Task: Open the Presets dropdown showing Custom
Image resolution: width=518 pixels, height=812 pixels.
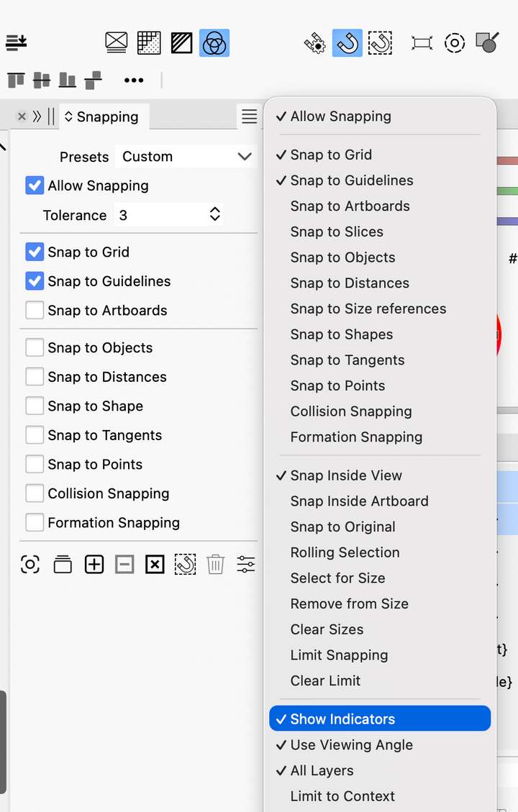Action: pos(186,157)
